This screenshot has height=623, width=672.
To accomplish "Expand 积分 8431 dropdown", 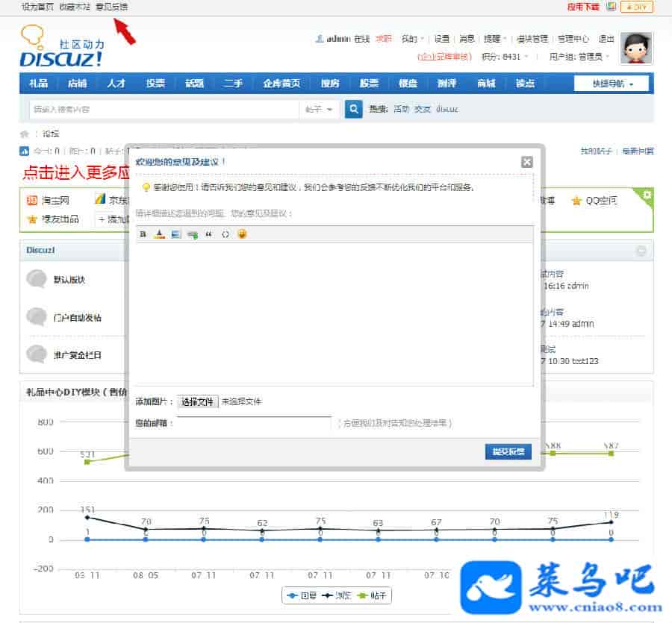I will tap(505, 57).
